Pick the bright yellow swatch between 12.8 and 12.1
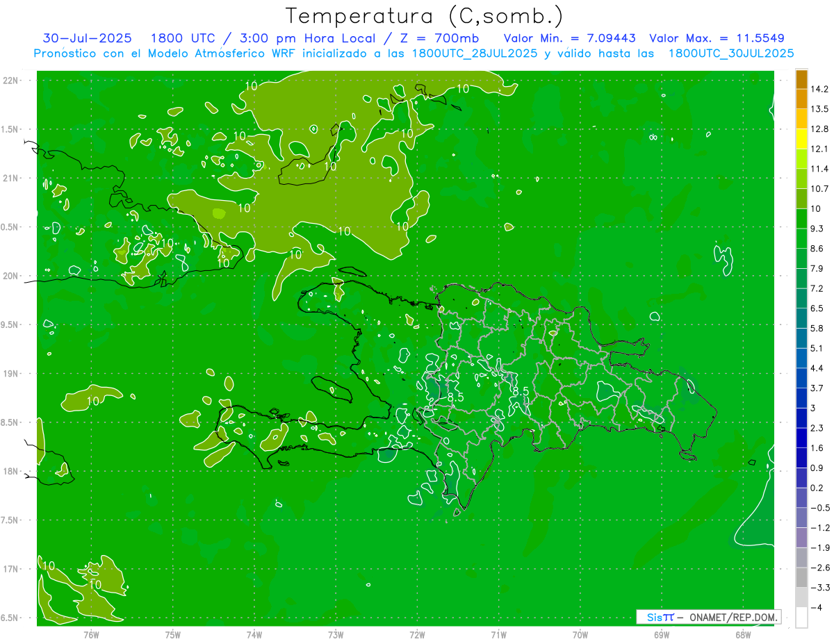Screen dimensions: 834x644 coord(801,139)
